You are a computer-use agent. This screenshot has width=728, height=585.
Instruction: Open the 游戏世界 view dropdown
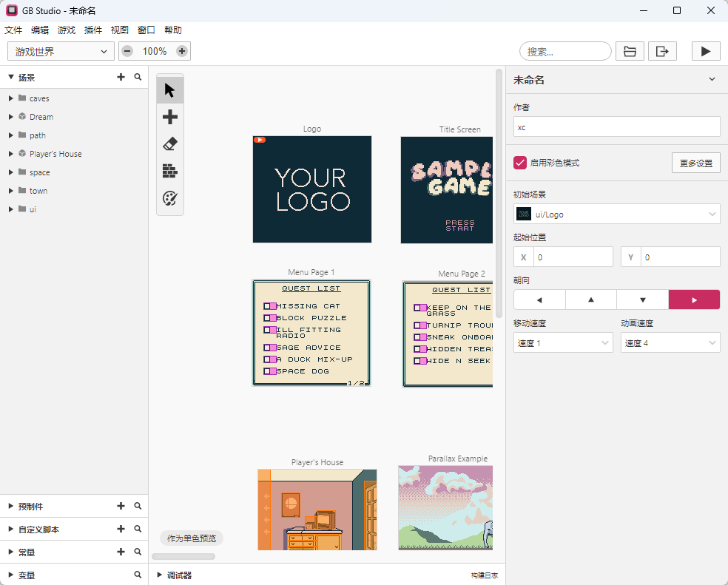[61, 51]
